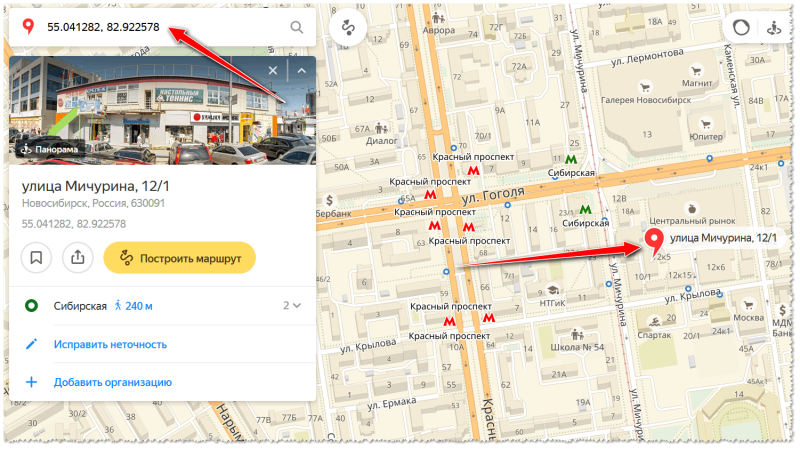The image size is (800, 449).
Task: Click the Центральный рынок apple icon
Action: (692, 209)
